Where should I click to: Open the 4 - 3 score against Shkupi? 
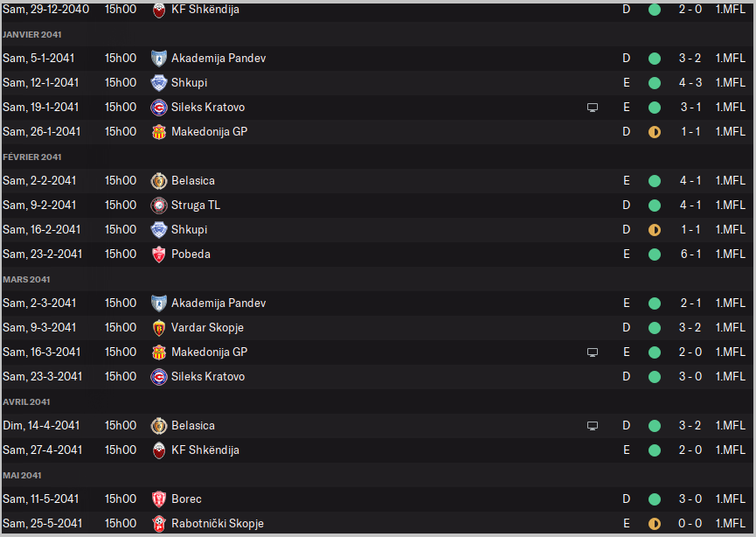[690, 83]
